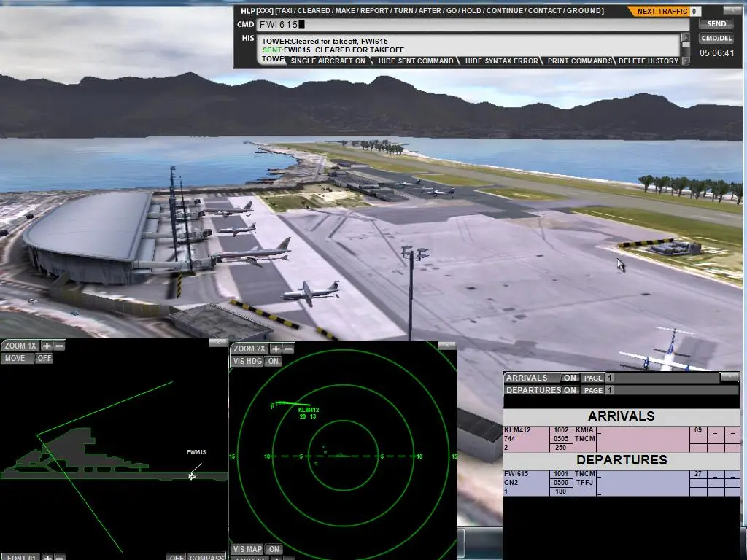Close the radar scope panel
Image resolution: width=747 pixels, height=560 pixels.
446,345
